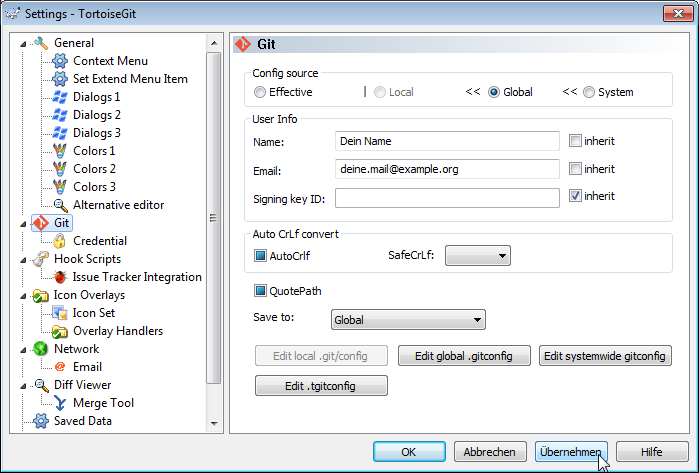Choose the System config source option

pyautogui.click(x=589, y=92)
